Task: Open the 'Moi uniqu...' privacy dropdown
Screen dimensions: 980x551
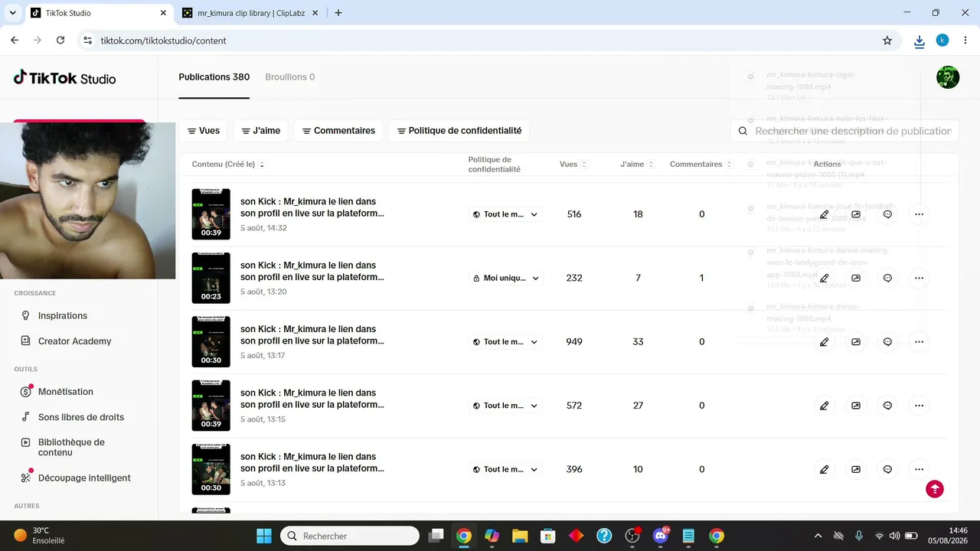Action: point(505,278)
